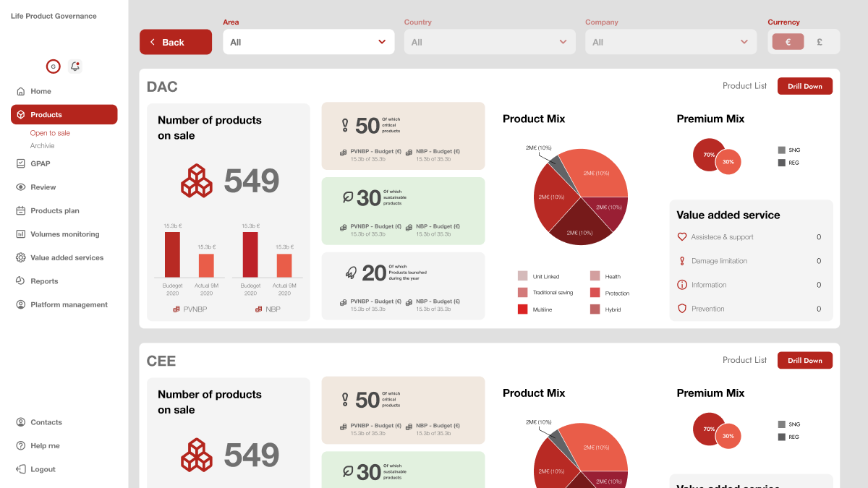Viewport: 868px width, 488px height.
Task: Click the Products plan calendar icon
Action: [20, 210]
